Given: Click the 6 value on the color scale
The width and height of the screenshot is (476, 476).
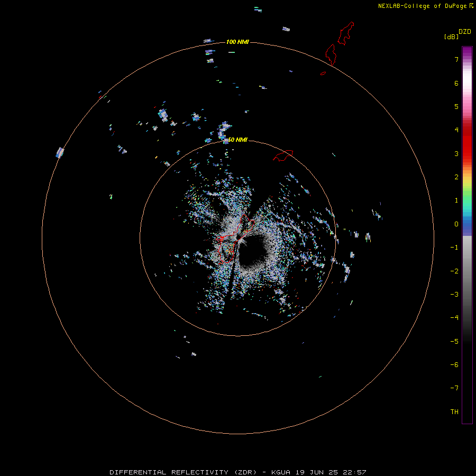Looking at the screenshot, I should (x=456, y=83).
